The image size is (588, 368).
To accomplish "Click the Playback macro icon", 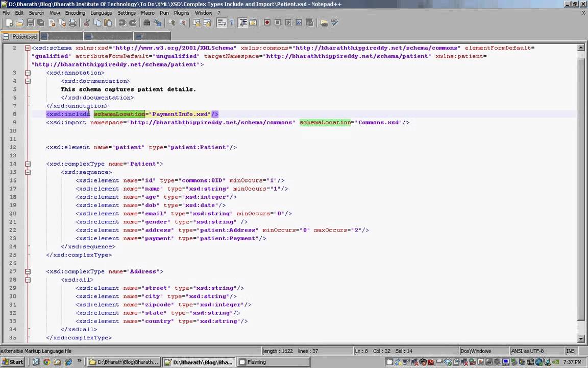I will [x=288, y=23].
